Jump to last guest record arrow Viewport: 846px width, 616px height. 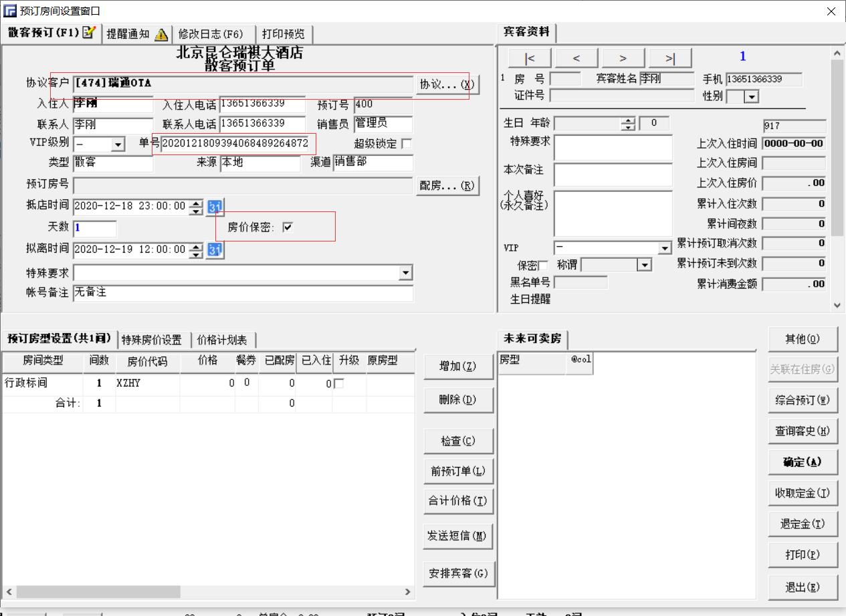670,58
